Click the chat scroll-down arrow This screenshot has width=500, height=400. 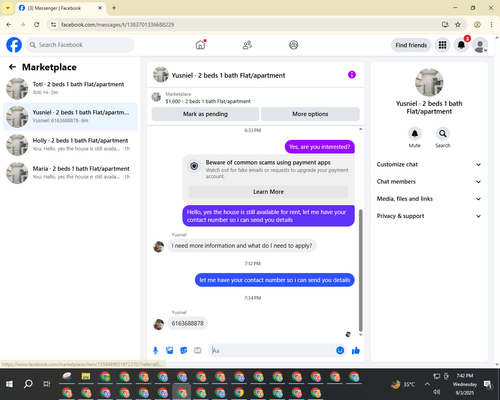(x=360, y=335)
